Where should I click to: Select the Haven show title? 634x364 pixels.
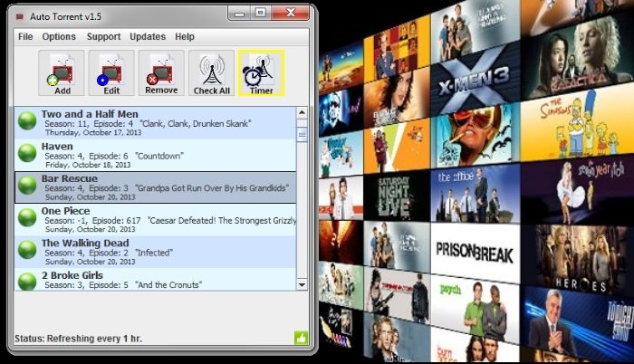pos(57,147)
